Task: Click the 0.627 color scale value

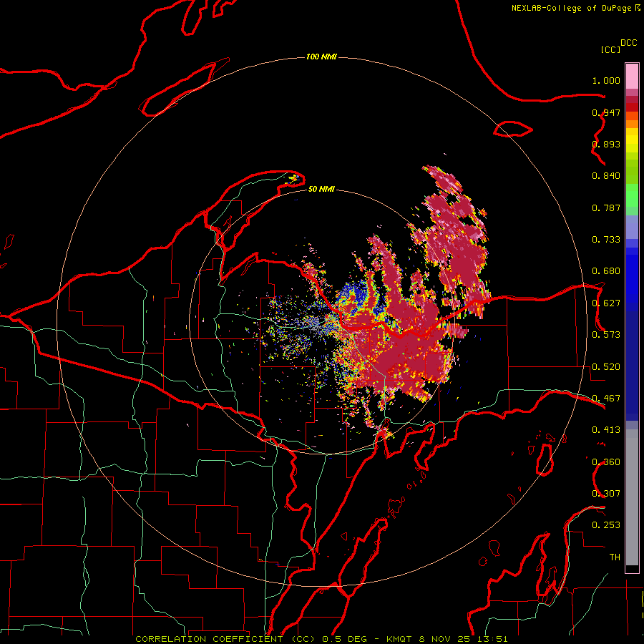Action: pyautogui.click(x=606, y=303)
